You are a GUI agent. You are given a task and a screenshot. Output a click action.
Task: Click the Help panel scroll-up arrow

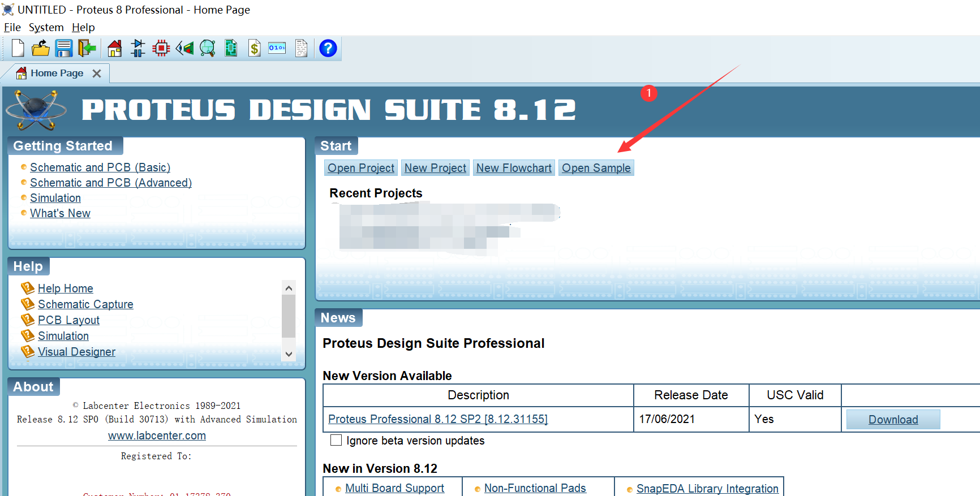pyautogui.click(x=289, y=288)
